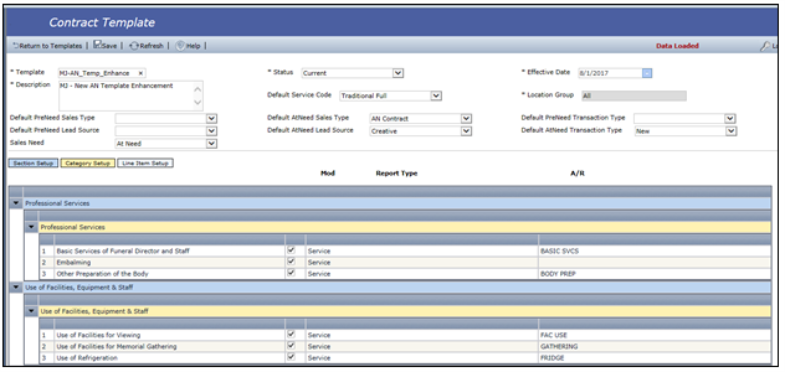Switch to Line Item Setup tab
The height and width of the screenshot is (372, 785).
[x=145, y=163]
